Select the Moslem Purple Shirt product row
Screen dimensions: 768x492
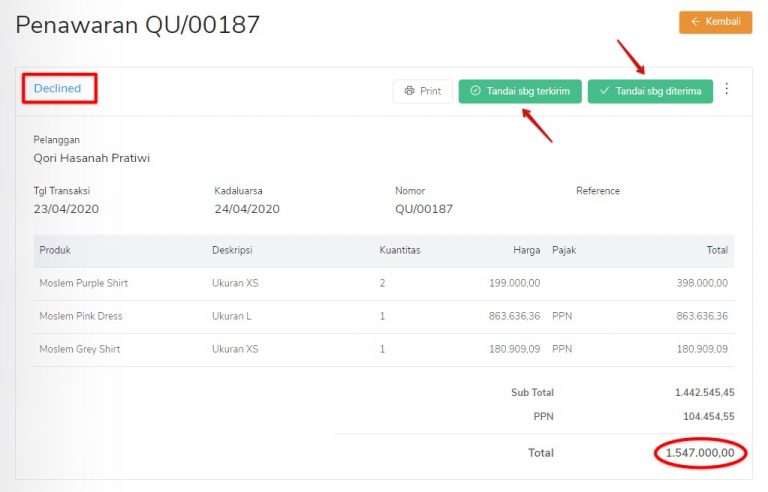click(x=84, y=283)
